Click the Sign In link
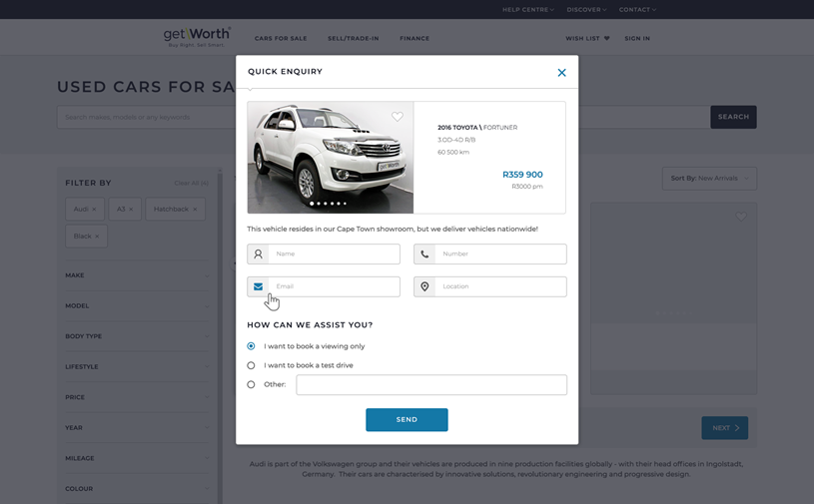 click(637, 38)
